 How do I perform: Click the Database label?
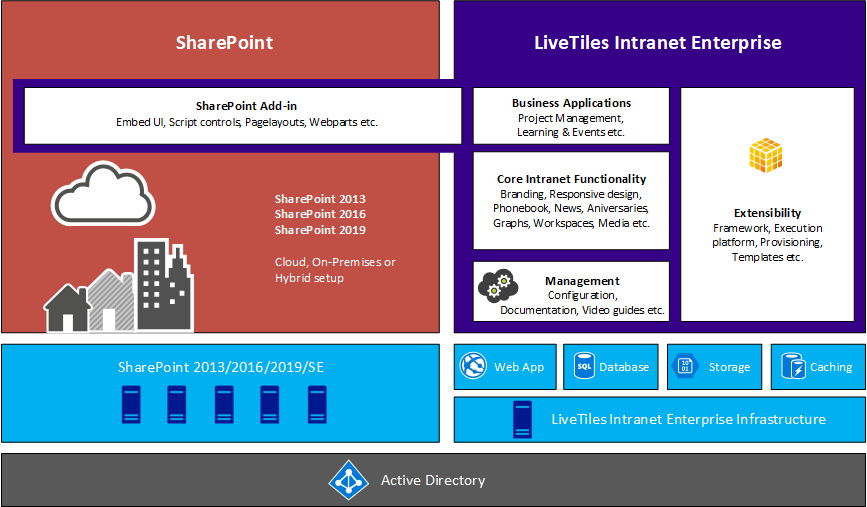pyautogui.click(x=624, y=367)
